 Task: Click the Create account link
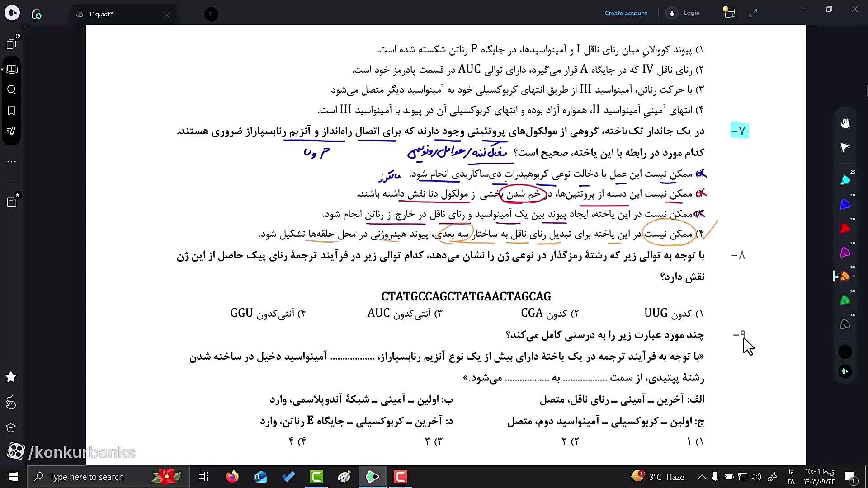pyautogui.click(x=626, y=13)
